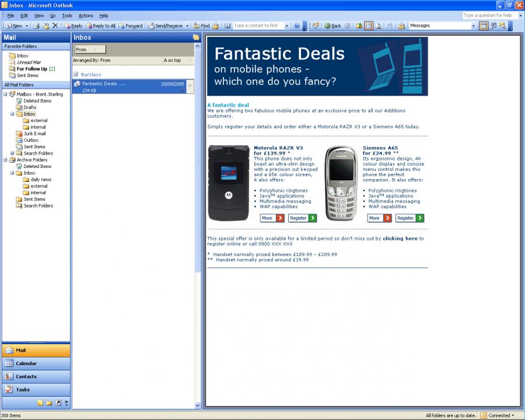Click the Print Preview magnifier icon
This screenshot has width=525, height=420.
tap(379, 26)
